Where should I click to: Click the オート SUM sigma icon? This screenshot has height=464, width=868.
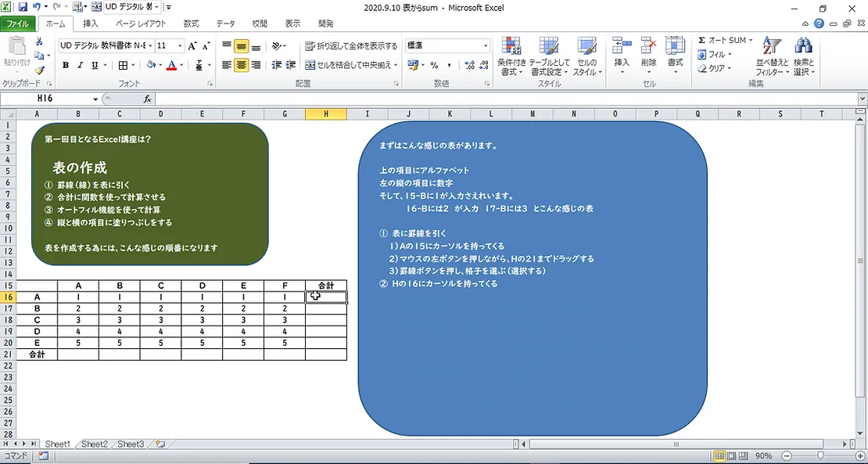click(x=702, y=41)
